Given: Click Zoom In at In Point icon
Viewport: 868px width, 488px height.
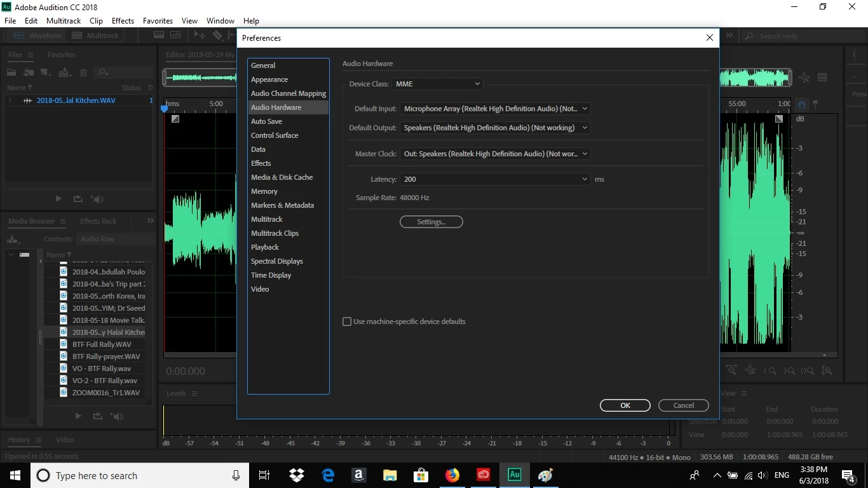Looking at the screenshot, I should coord(771,370).
